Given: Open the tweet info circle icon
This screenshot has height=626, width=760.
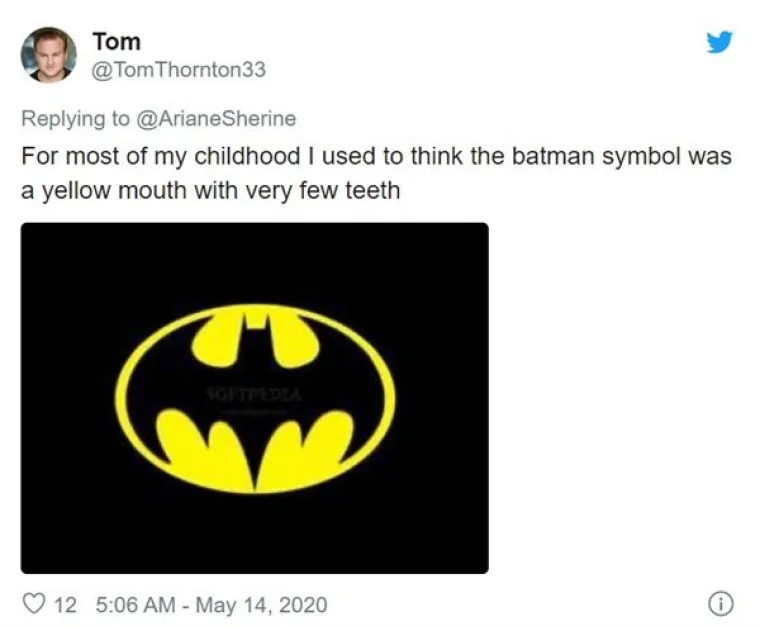Looking at the screenshot, I should [x=720, y=604].
